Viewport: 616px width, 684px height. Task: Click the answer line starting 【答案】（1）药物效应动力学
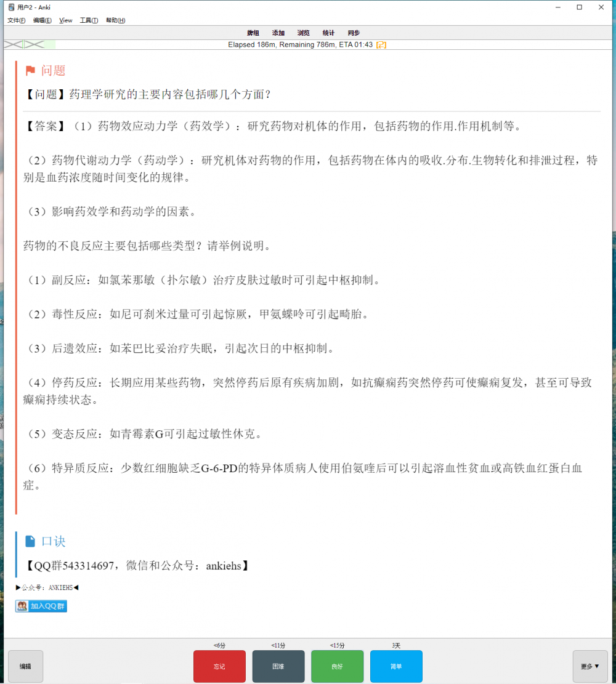click(x=274, y=126)
